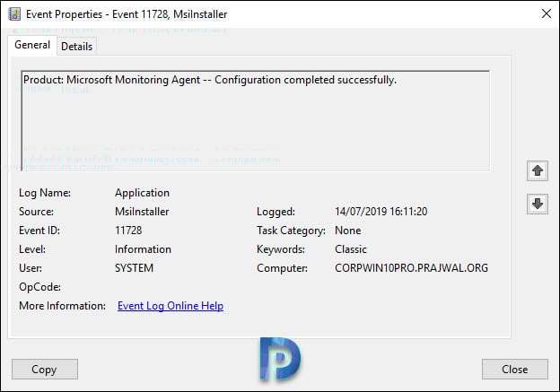Viewport: 560px width, 392px height.
Task: Select the Task Category value None
Action: [x=348, y=231]
